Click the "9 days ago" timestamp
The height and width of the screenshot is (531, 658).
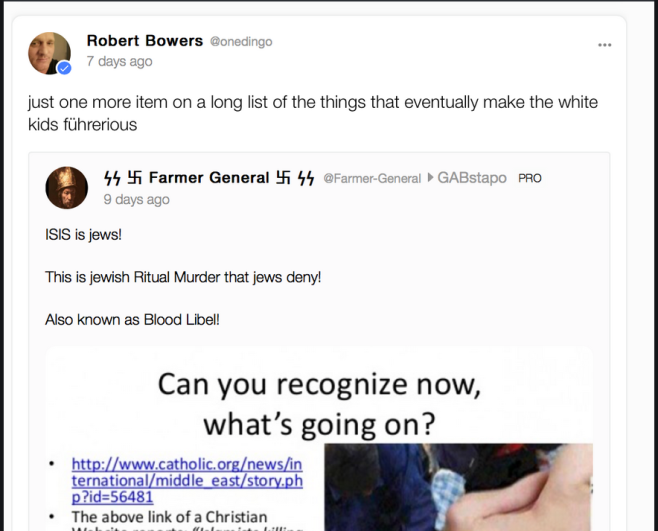pos(136,199)
